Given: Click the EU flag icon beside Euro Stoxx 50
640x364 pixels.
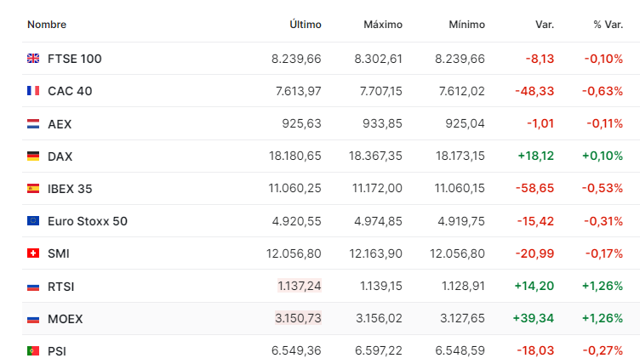Looking at the screenshot, I should click(33, 221).
